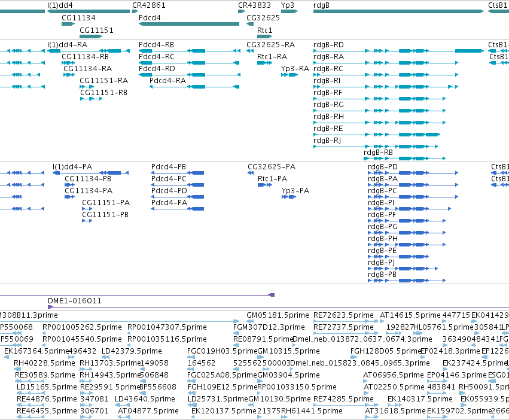Select the CG32625 gene label

click(x=263, y=18)
